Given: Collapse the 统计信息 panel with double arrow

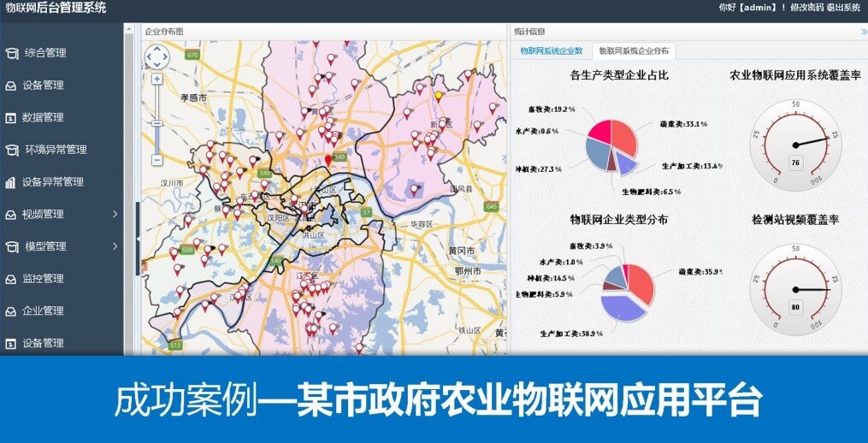Looking at the screenshot, I should click(x=863, y=32).
